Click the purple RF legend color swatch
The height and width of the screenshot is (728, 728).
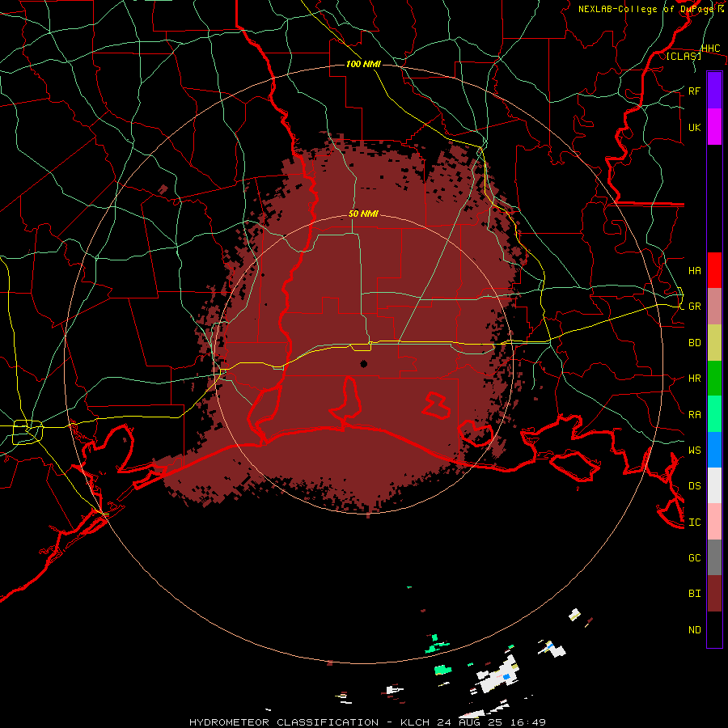[714, 90]
